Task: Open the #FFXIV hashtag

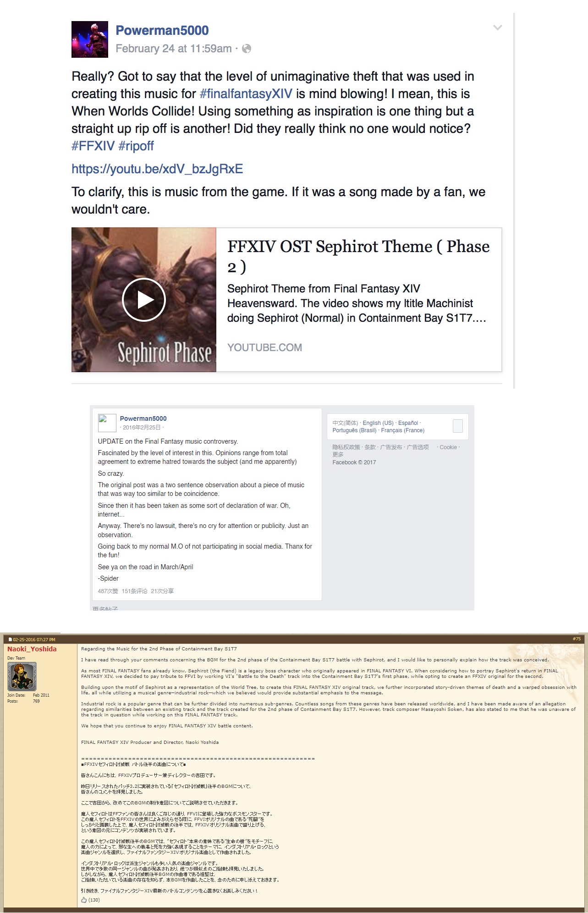Action: [93, 146]
